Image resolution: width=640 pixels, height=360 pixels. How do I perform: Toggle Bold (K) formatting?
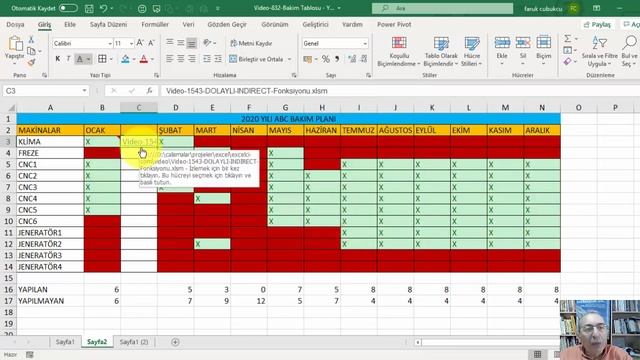click(x=58, y=59)
